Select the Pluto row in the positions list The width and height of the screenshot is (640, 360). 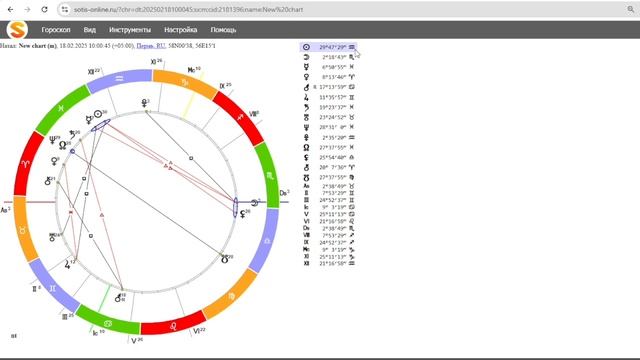click(x=329, y=138)
